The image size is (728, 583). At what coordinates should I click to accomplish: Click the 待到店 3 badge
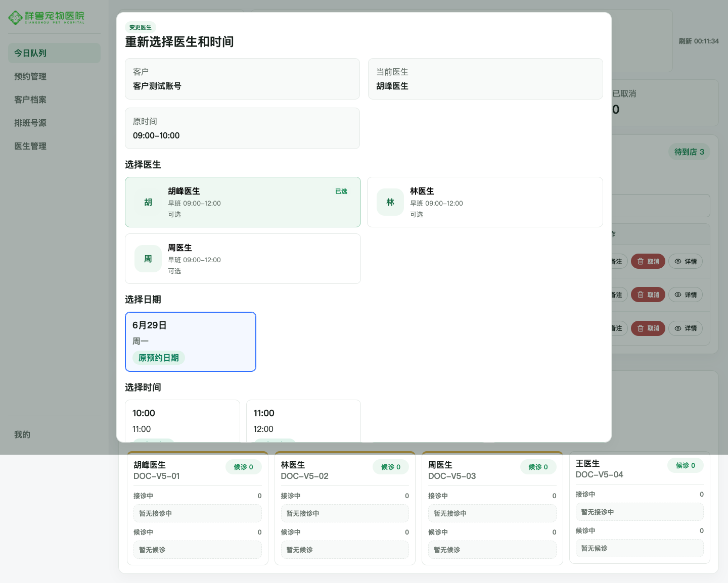tap(689, 152)
